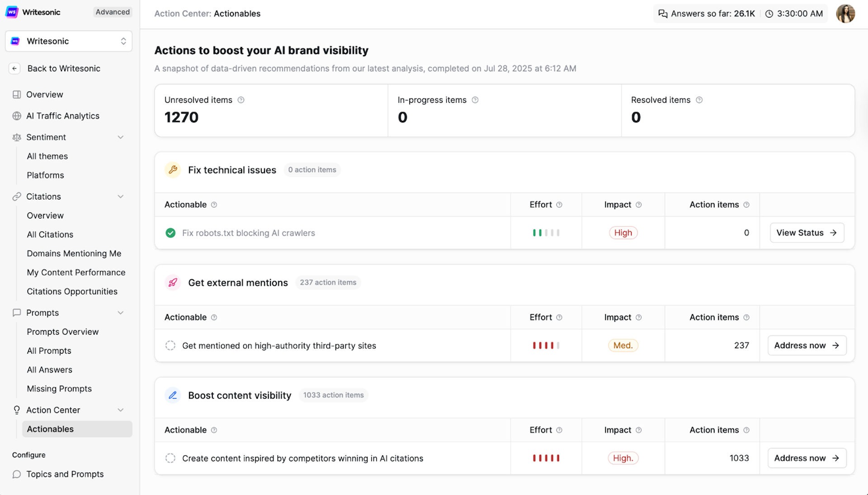Click the Action Center lightbulb icon
This screenshot has height=495, width=868.
(17, 410)
